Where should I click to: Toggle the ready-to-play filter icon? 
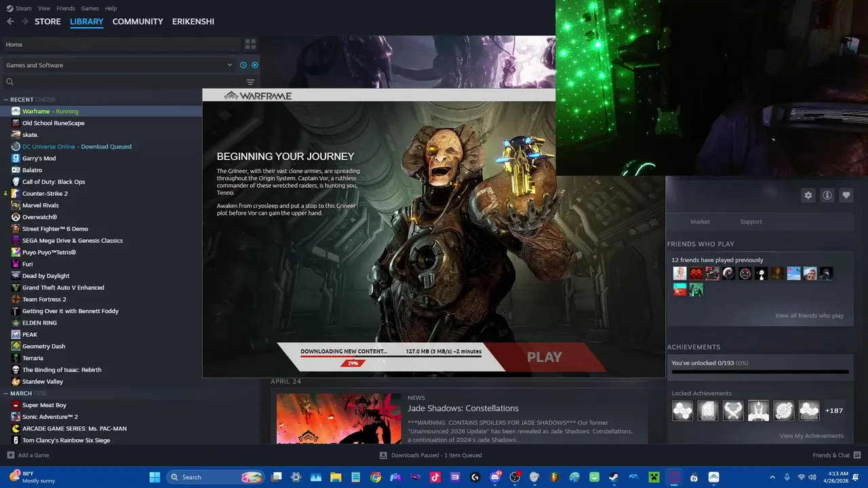[x=255, y=65]
